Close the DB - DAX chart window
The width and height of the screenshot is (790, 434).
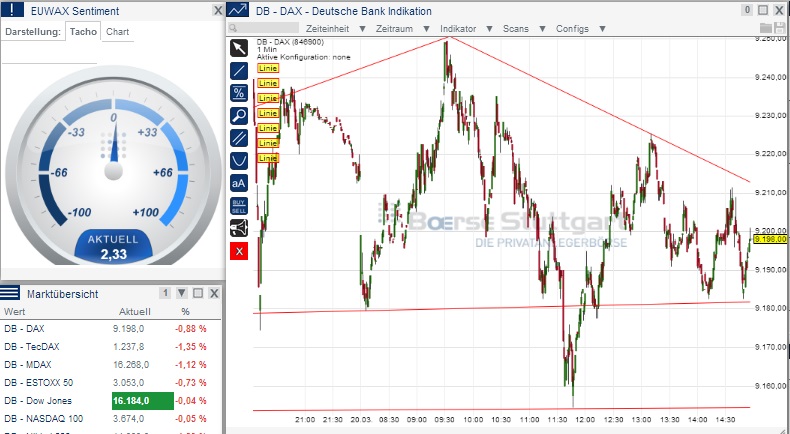click(x=779, y=10)
